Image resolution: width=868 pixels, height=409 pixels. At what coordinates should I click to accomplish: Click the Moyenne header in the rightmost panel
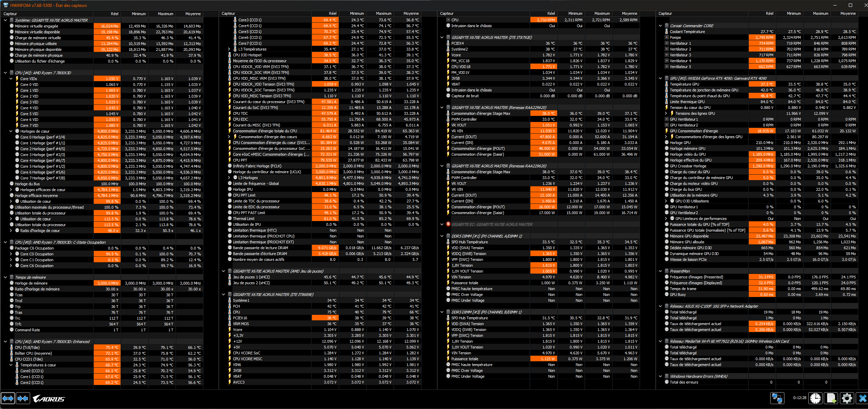tap(848, 13)
